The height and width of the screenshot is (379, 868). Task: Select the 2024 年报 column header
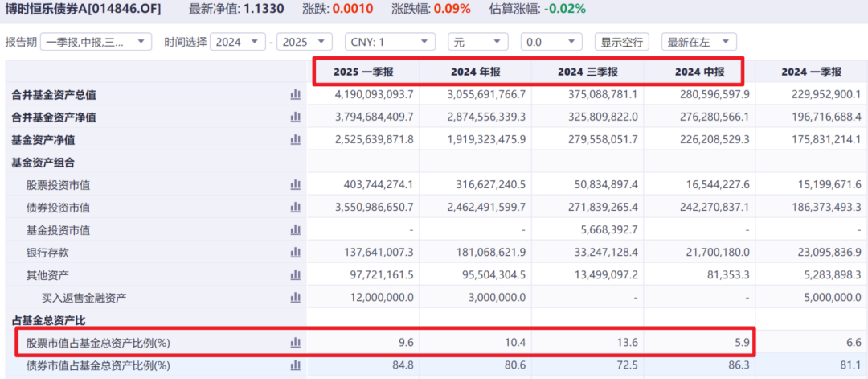[x=476, y=72]
